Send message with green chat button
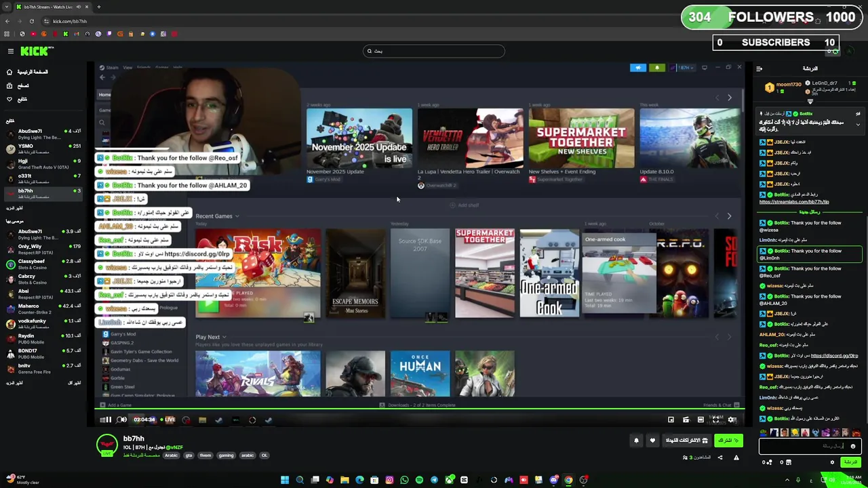Image resolution: width=868 pixels, height=488 pixels. 850,462
